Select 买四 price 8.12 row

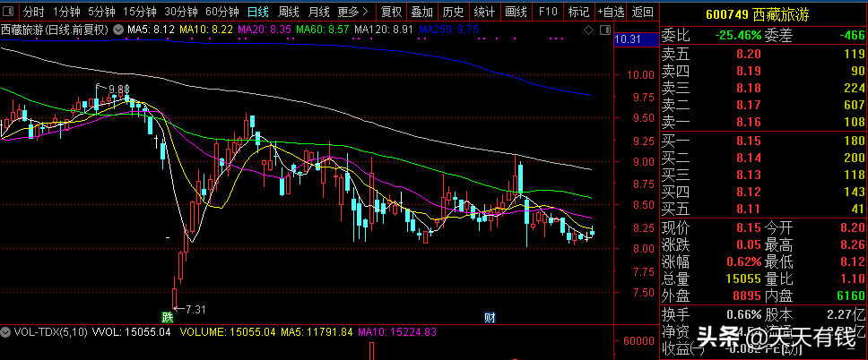click(763, 192)
